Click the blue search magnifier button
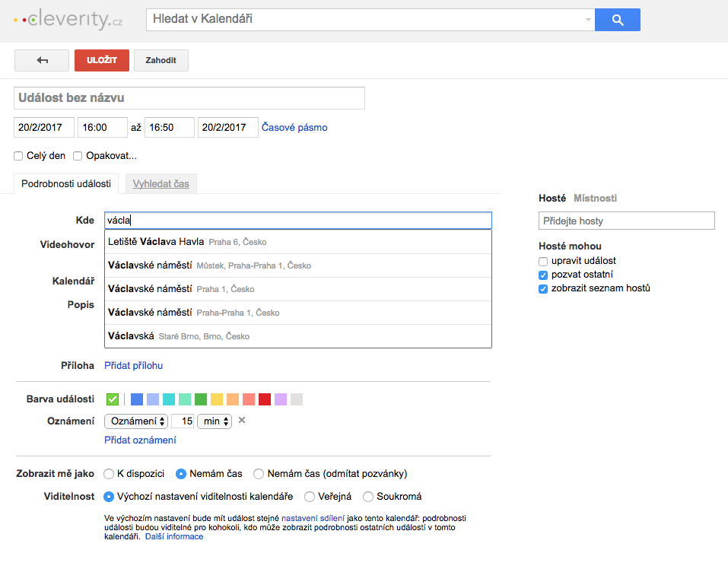Viewport: 728px width, 569px height. pyautogui.click(x=617, y=20)
